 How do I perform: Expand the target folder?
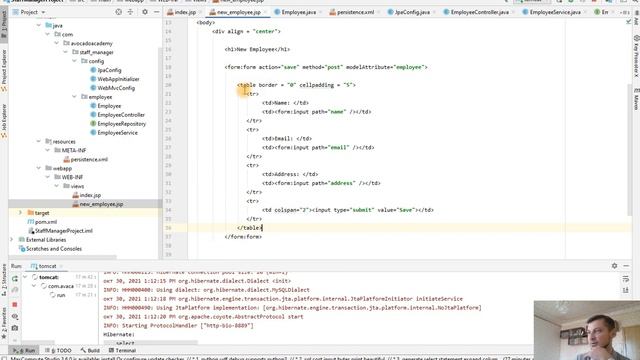(x=20, y=213)
